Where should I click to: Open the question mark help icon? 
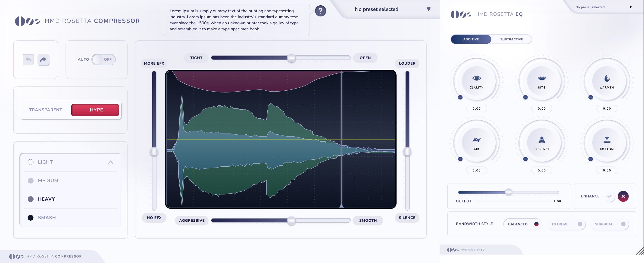pos(320,11)
